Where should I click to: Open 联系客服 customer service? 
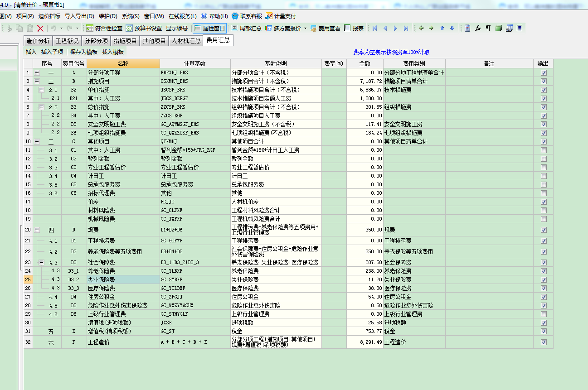point(247,16)
